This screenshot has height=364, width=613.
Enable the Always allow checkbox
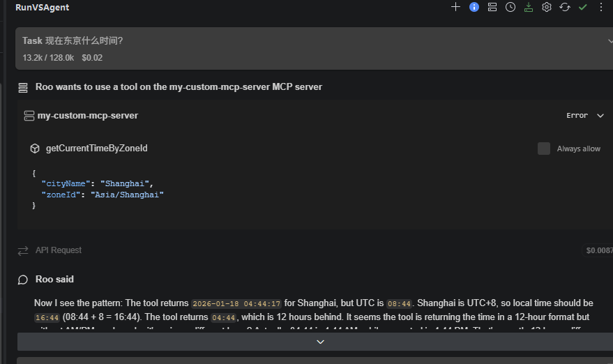tap(544, 149)
